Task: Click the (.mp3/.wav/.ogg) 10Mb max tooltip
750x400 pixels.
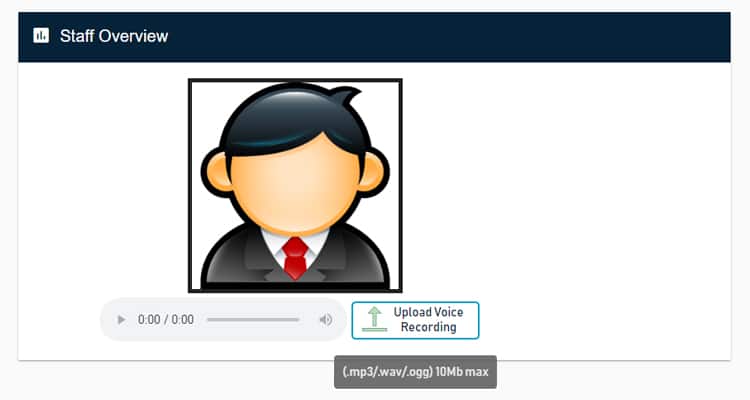Action: (415, 372)
